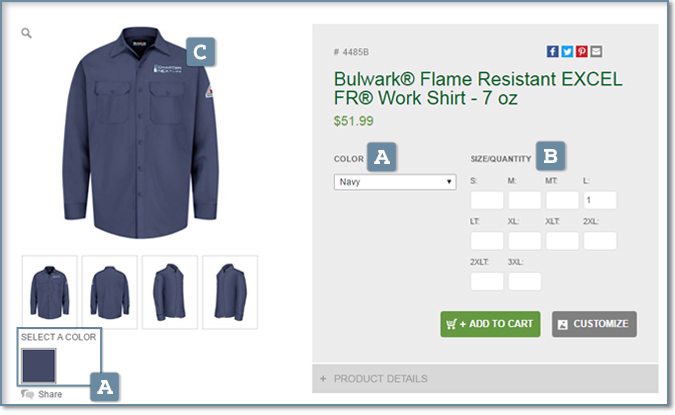Viewport: 675px width, 415px height.
Task: Expand the Product Details section
Action: 485,378
